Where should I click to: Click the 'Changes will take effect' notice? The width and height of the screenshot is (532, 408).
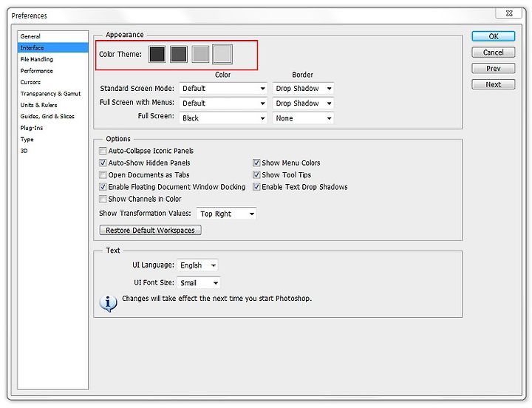[x=216, y=299]
